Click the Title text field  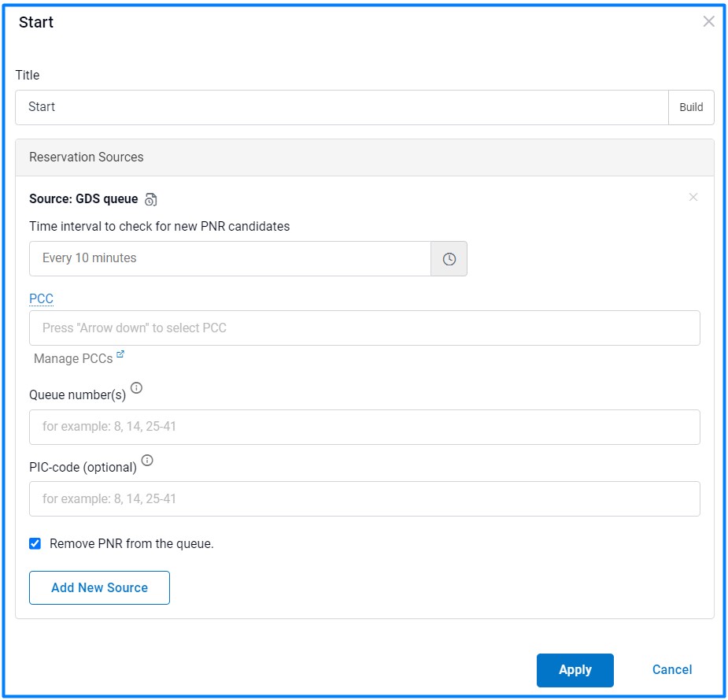tap(341, 107)
